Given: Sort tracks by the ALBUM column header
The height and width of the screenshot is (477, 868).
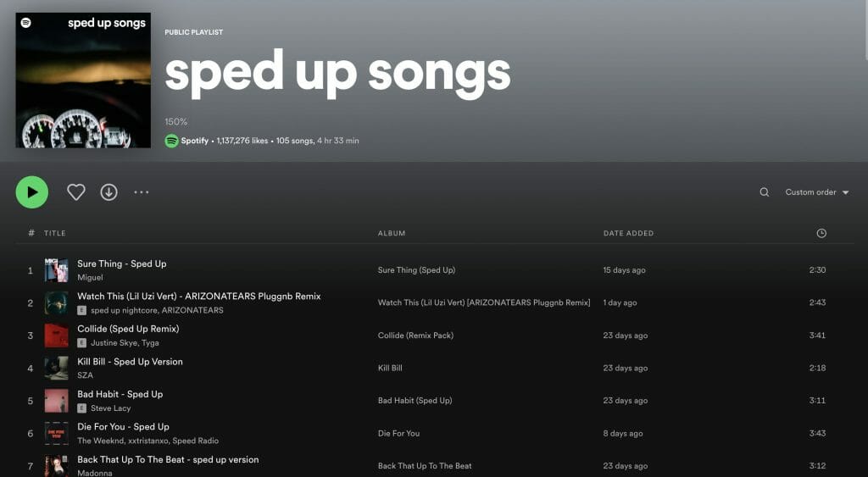Looking at the screenshot, I should [x=392, y=233].
